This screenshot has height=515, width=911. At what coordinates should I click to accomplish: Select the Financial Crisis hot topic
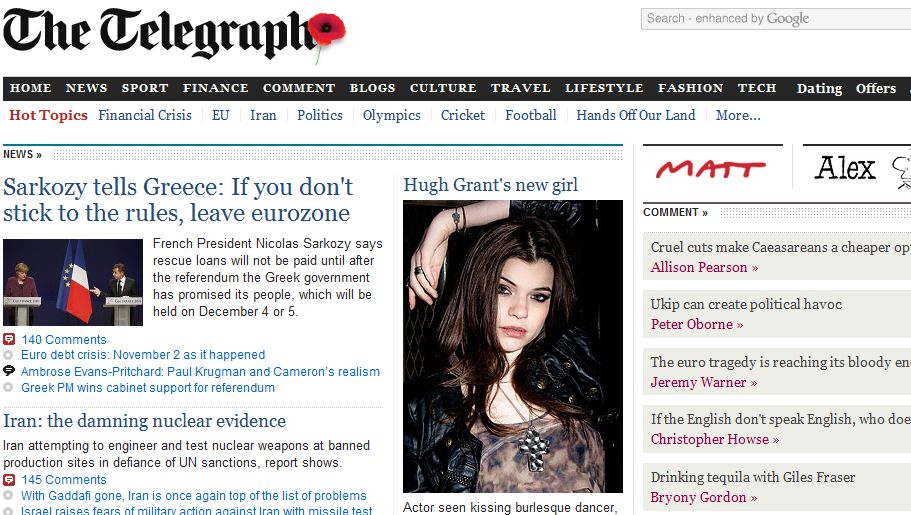(x=145, y=115)
